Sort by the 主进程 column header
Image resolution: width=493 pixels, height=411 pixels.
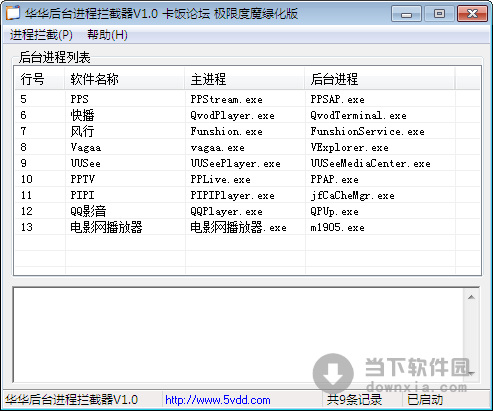click(245, 79)
